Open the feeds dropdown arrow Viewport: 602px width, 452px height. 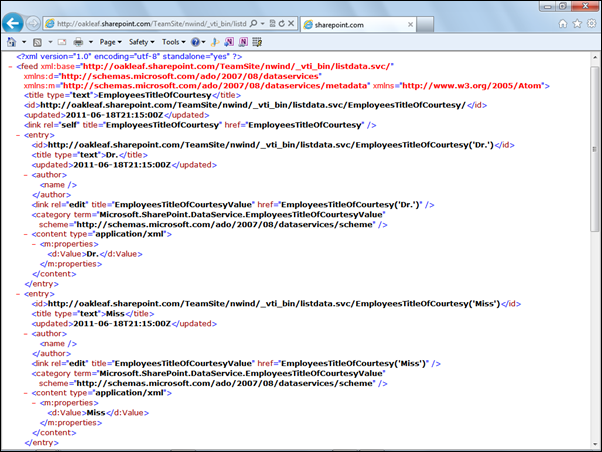[50, 42]
